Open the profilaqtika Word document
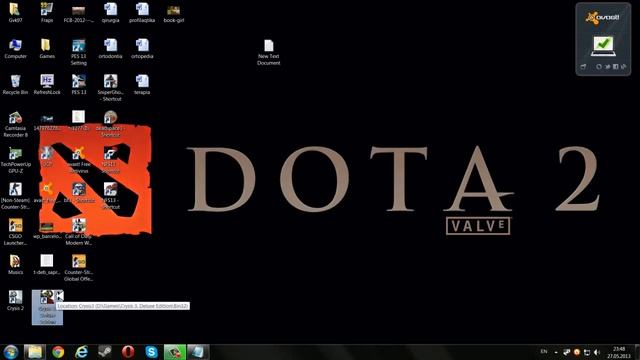The width and height of the screenshot is (640, 360). [x=142, y=12]
